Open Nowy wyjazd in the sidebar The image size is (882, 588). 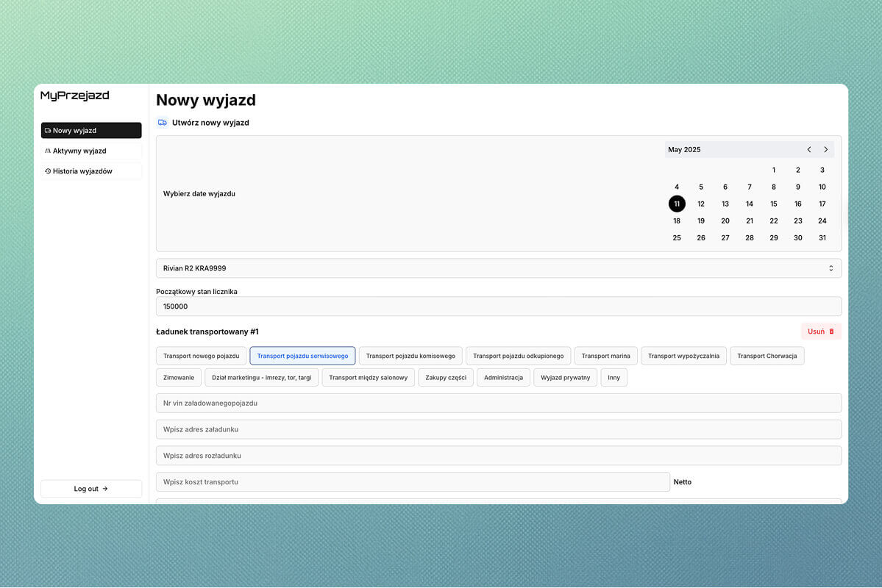pyautogui.click(x=91, y=130)
